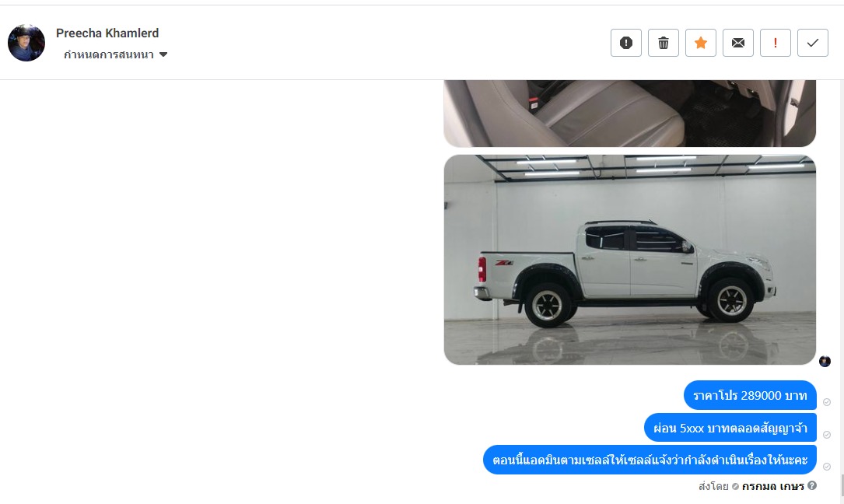Delete conversation using the trash icon
The width and height of the screenshot is (844, 504).
663,43
